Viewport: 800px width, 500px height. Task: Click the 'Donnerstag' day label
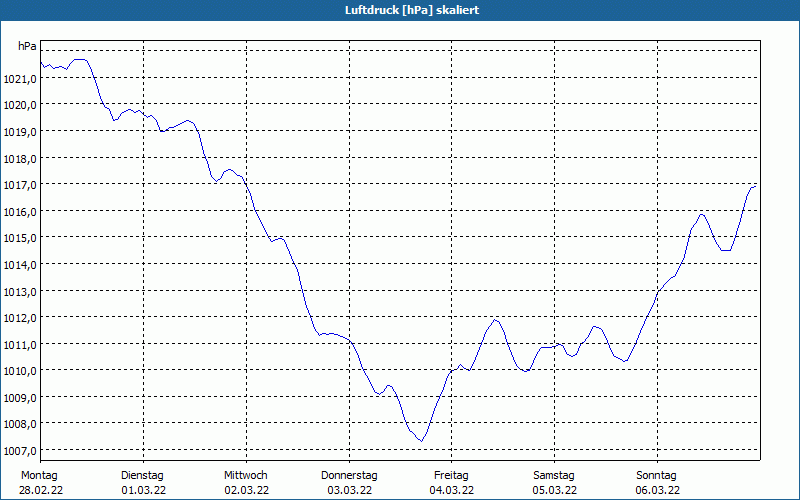[349, 476]
